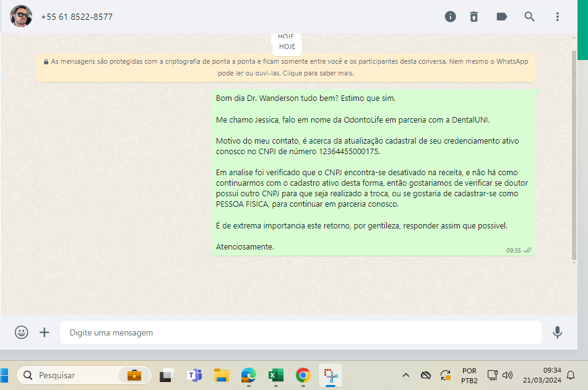
Task: Open volume speaker tray icon
Action: click(x=508, y=375)
